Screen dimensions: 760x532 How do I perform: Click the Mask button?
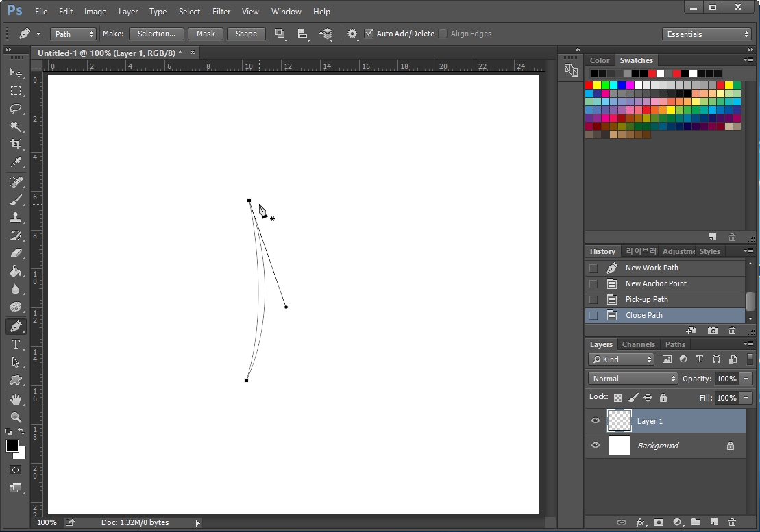[x=206, y=34]
